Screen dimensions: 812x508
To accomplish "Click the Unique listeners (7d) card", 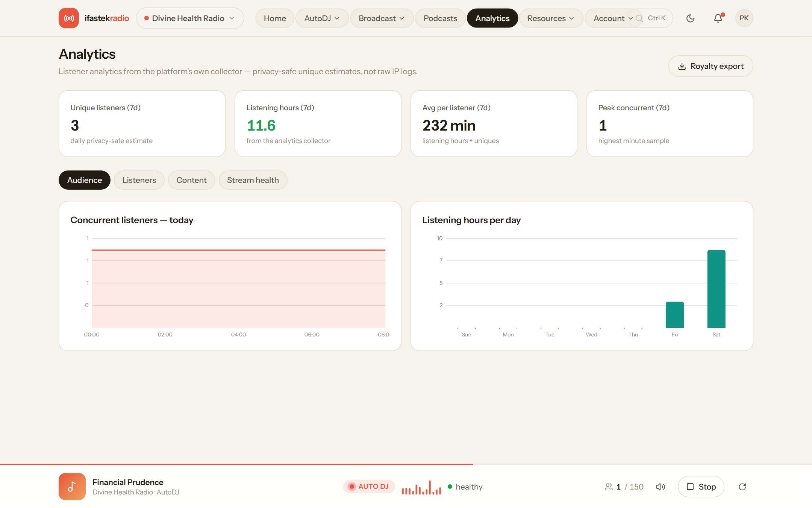I will point(142,123).
